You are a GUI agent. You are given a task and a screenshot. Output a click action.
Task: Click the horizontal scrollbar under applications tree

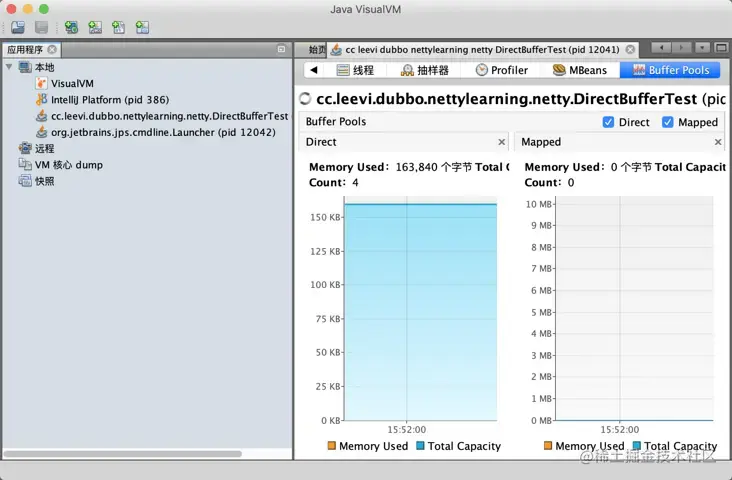pyautogui.click(x=122, y=454)
